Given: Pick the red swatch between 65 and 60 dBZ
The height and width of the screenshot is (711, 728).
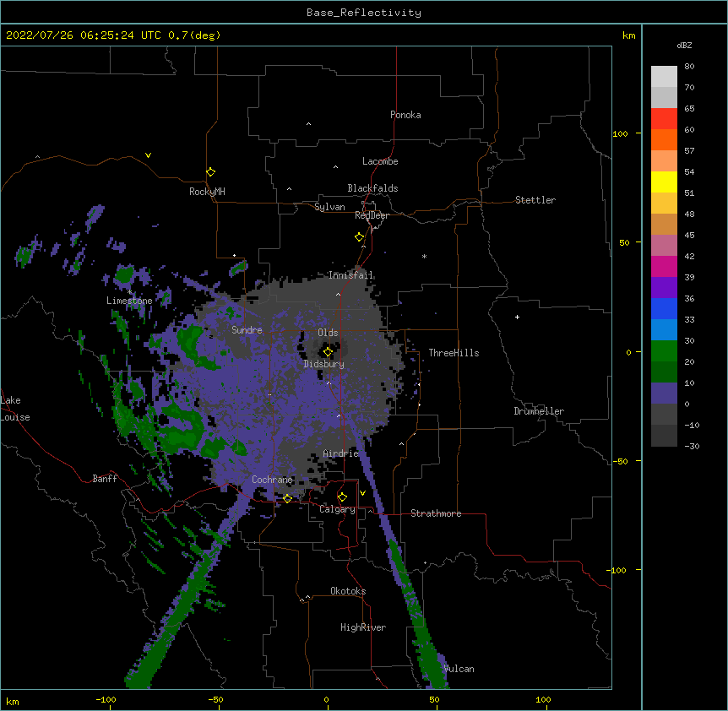Looking at the screenshot, I should (664, 119).
